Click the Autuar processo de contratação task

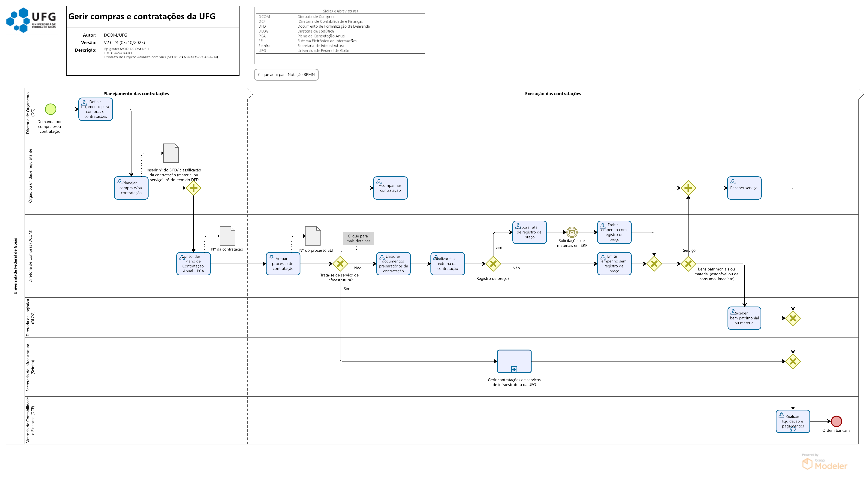click(283, 264)
